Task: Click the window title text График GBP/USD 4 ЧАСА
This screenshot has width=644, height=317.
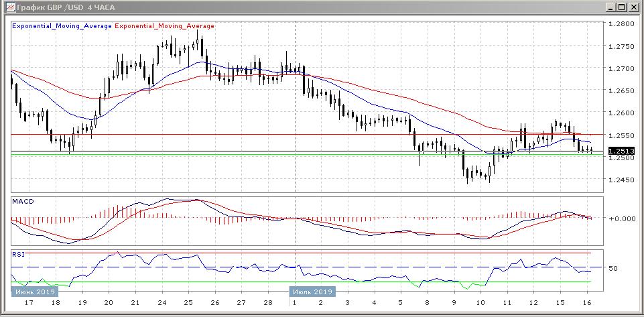Action: coord(66,7)
